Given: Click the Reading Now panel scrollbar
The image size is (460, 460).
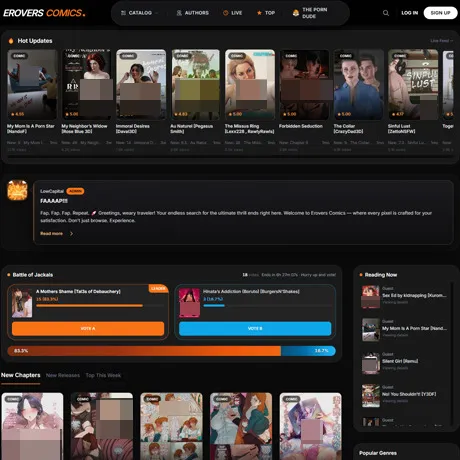Looking at the screenshot, I should [x=452, y=353].
